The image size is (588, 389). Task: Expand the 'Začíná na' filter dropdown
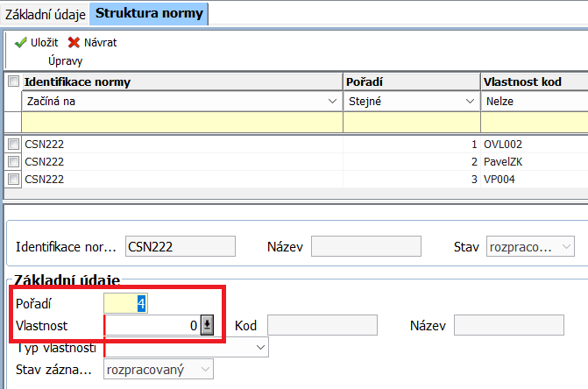point(331,102)
